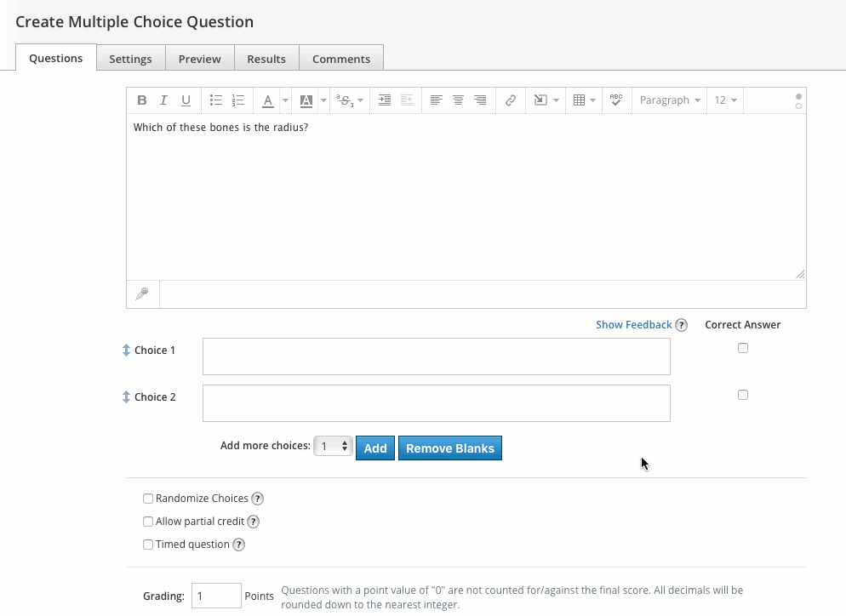The image size is (846, 616).
Task: Enable Randomize Choices checkbox
Action: coord(148,499)
